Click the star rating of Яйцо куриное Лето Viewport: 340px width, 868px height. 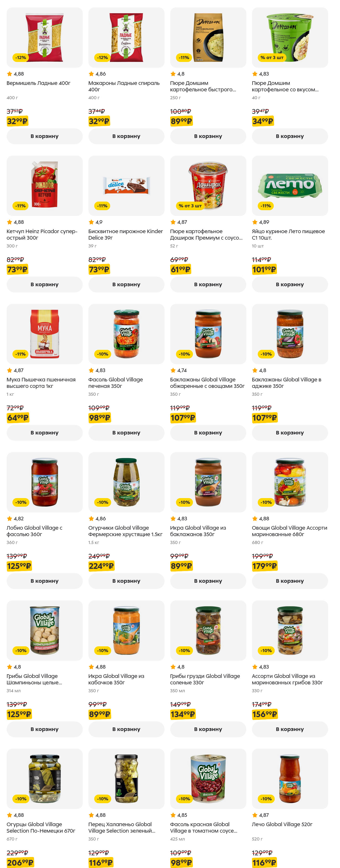255,222
